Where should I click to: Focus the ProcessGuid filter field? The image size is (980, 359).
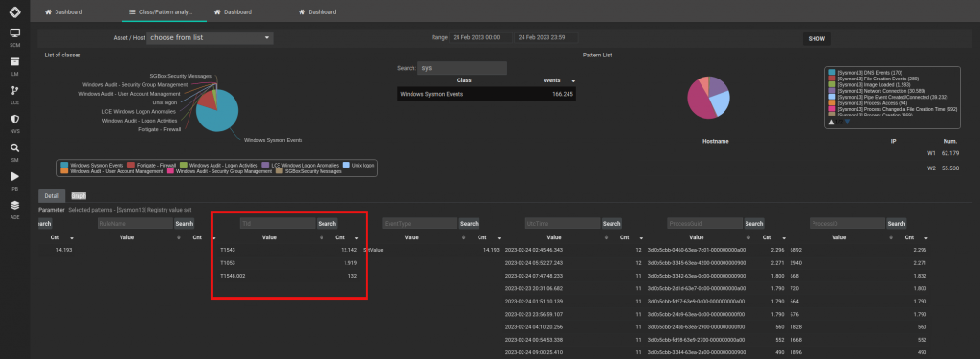[705, 223]
